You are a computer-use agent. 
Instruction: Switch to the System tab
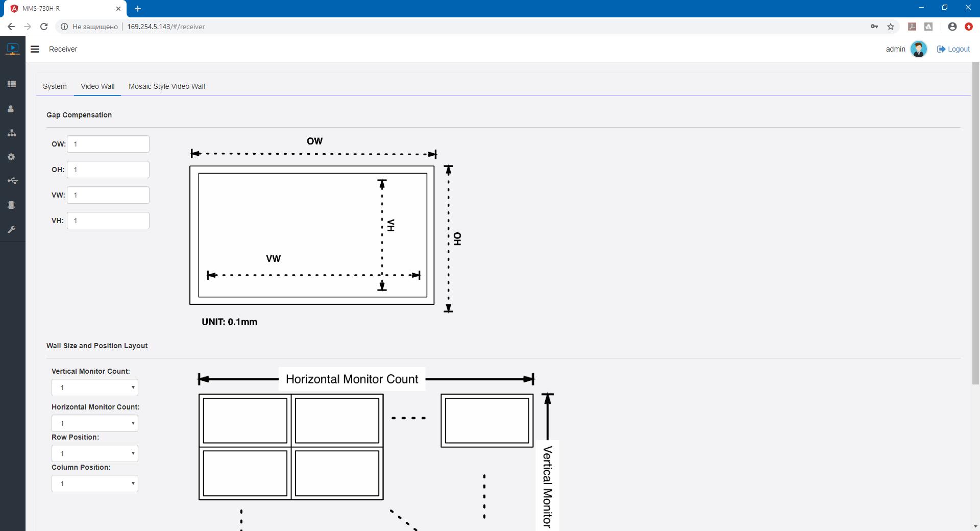55,86
